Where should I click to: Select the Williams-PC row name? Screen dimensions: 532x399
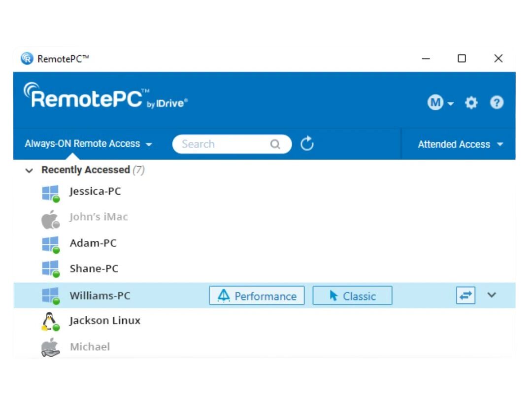pos(100,296)
